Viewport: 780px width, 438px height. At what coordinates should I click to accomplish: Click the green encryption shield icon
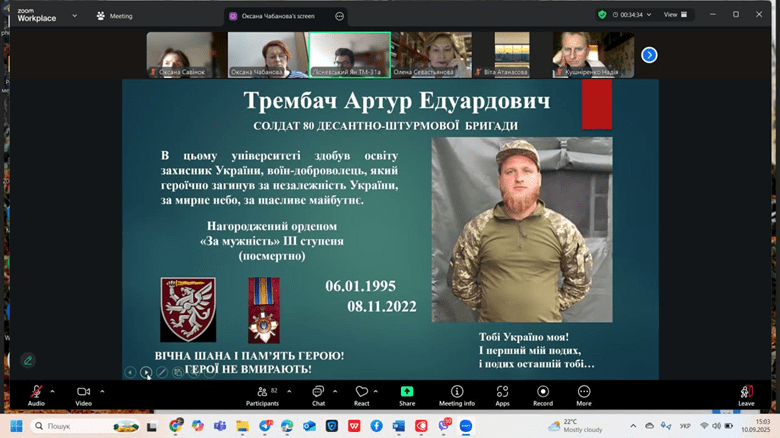[x=602, y=15]
